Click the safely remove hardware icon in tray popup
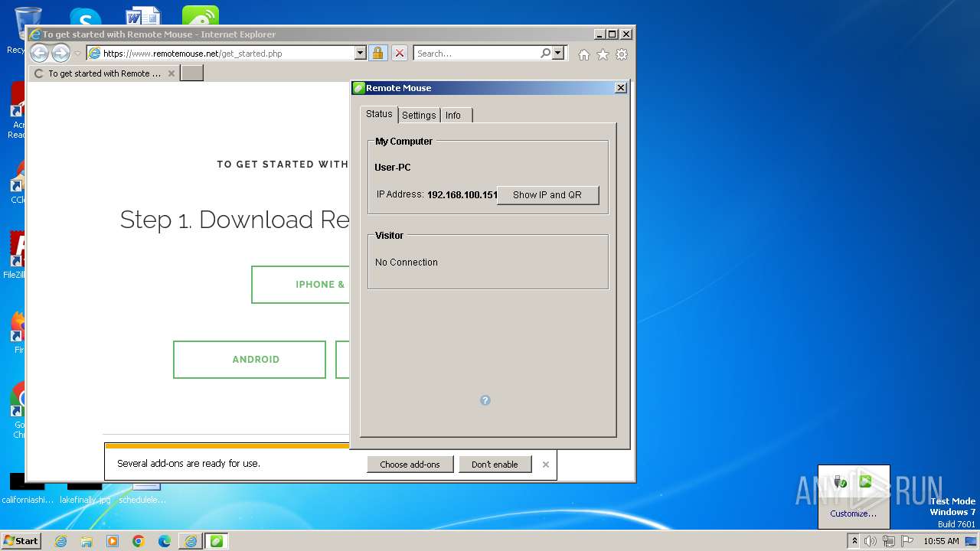Screen dimensions: 980x551 click(x=841, y=481)
